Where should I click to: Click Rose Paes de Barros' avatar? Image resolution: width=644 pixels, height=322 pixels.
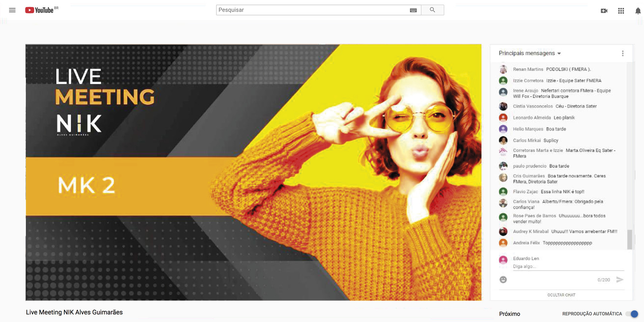coord(503,217)
